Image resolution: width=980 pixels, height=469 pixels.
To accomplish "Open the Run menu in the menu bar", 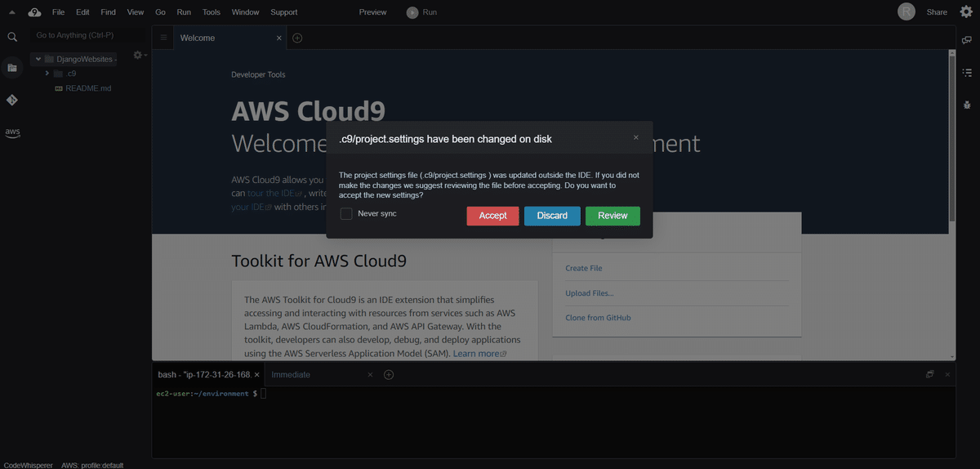I will pos(184,12).
